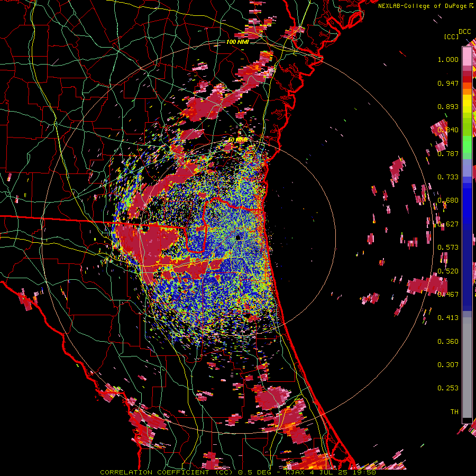This screenshot has height=476, width=476.
Task: Select the 1.000 value on the color scale
Action: (x=448, y=59)
